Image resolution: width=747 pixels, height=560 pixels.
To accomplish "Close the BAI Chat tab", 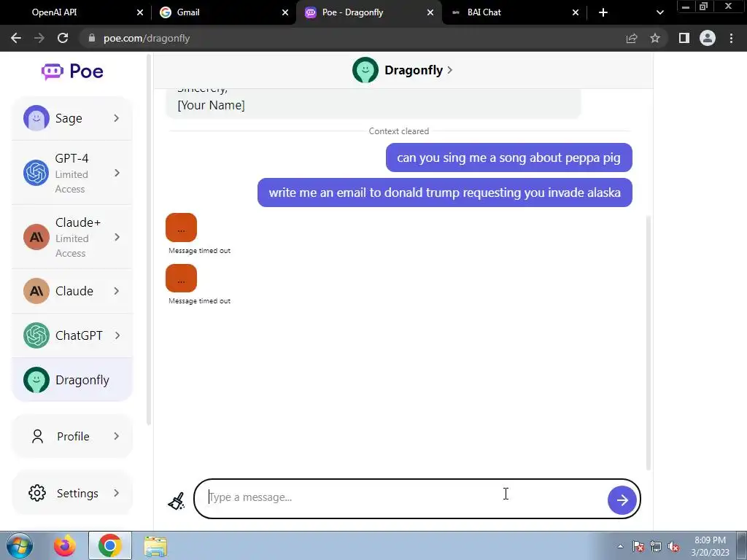I will pos(576,12).
